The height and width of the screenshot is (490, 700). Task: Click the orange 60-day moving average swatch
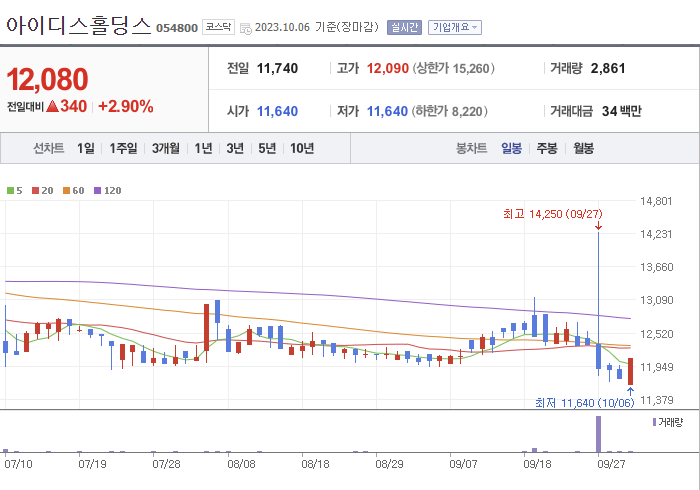click(x=67, y=191)
